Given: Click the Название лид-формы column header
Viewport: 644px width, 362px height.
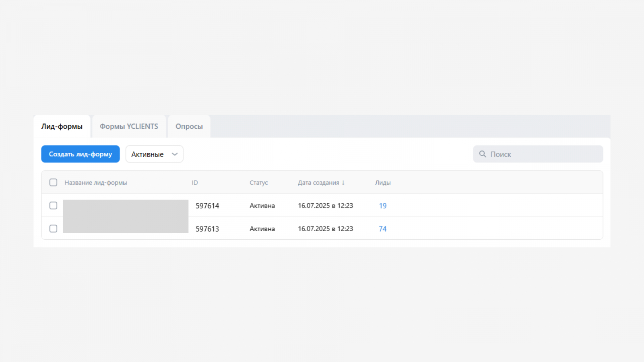Looking at the screenshot, I should tap(96, 183).
